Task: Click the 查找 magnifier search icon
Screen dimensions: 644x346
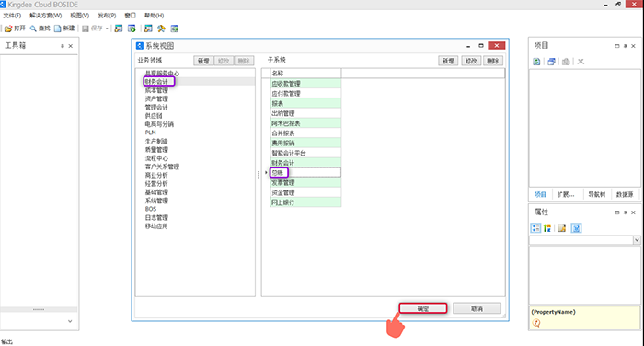Action: tap(33, 29)
